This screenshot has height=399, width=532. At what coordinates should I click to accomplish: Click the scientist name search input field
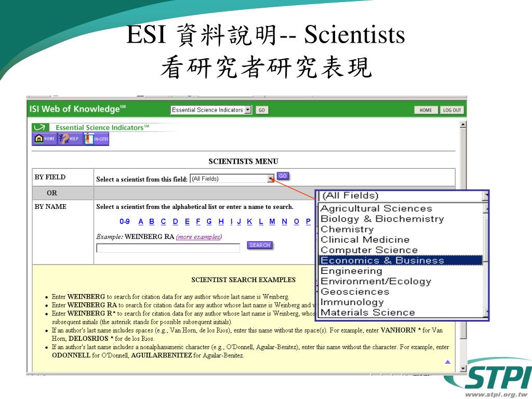point(168,248)
